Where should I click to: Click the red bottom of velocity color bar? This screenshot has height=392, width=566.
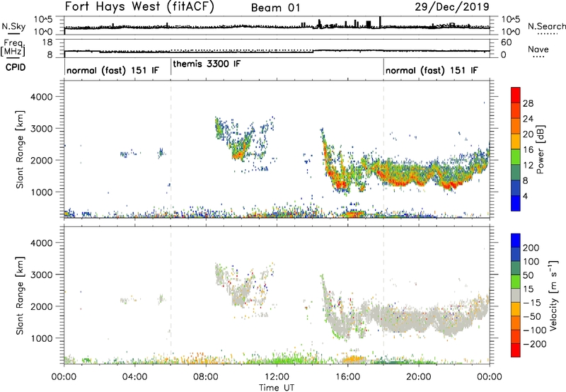[x=516, y=350]
